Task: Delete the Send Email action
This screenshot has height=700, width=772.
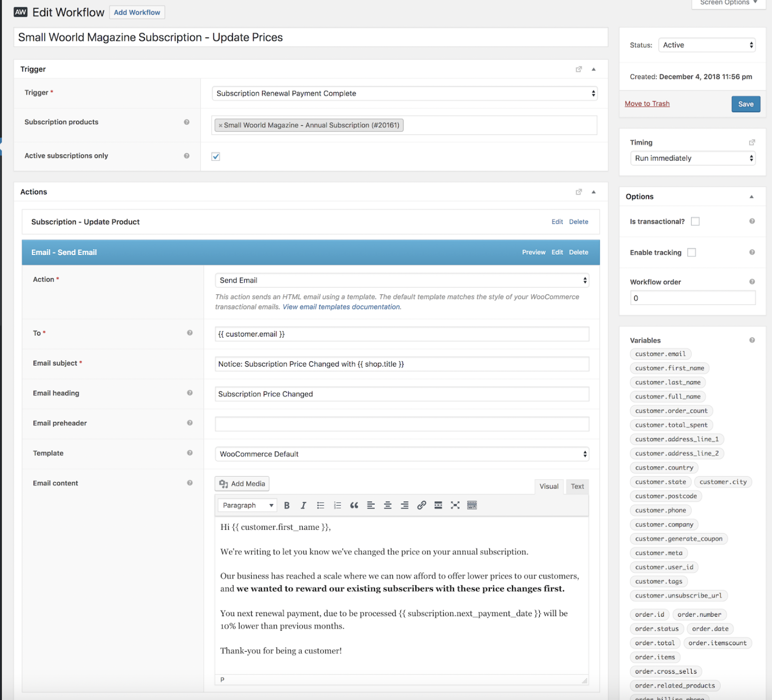Action: (579, 252)
